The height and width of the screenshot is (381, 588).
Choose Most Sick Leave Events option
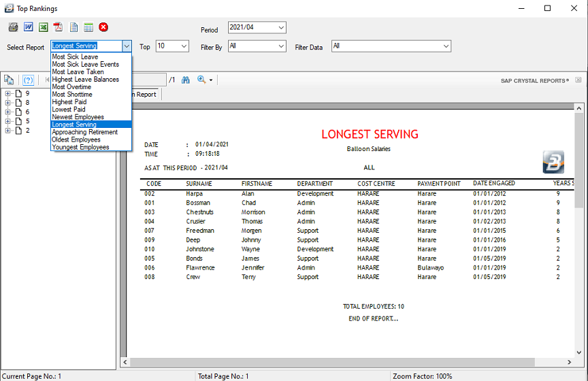91,64
